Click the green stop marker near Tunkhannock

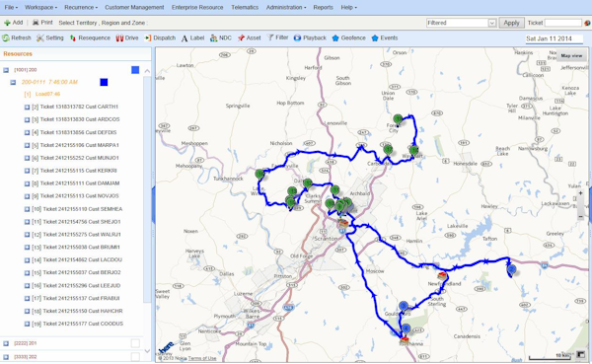[x=259, y=174]
